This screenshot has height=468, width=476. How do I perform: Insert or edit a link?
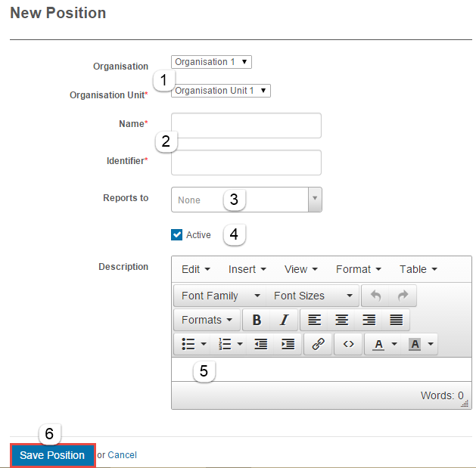[x=318, y=344]
